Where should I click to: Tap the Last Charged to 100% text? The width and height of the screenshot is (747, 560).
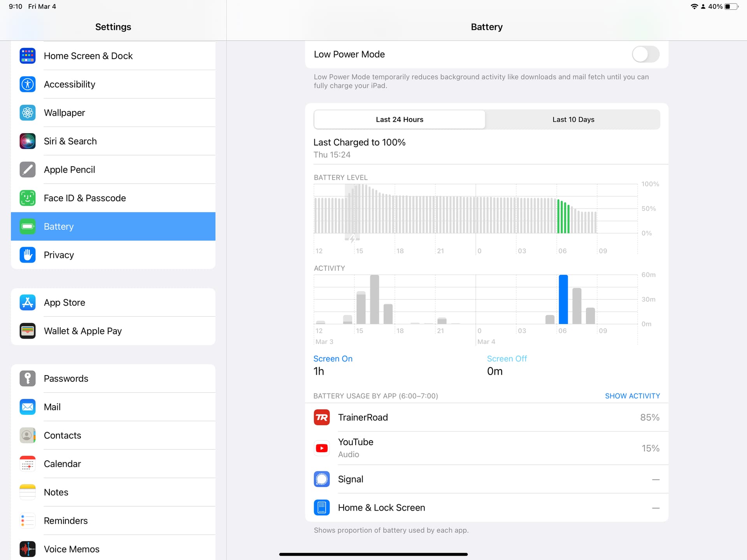click(x=359, y=142)
